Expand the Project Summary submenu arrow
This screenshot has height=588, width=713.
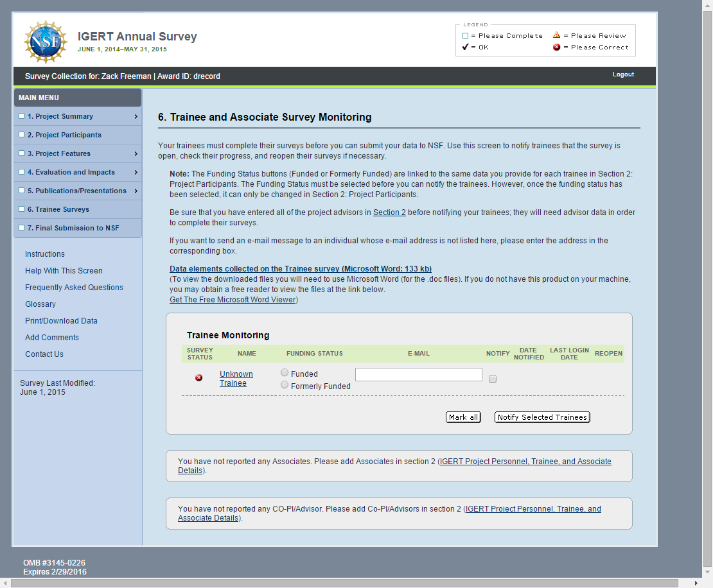click(x=136, y=116)
